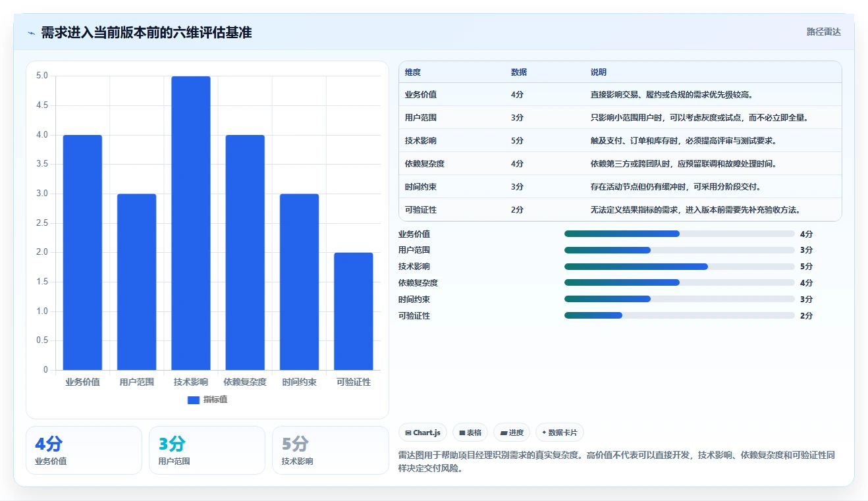The width and height of the screenshot is (868, 501).
Task: Click the 可验证性 progress bar
Action: click(679, 315)
